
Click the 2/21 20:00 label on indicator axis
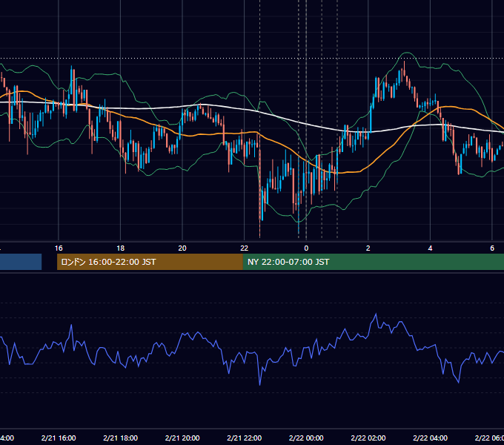coord(182,438)
